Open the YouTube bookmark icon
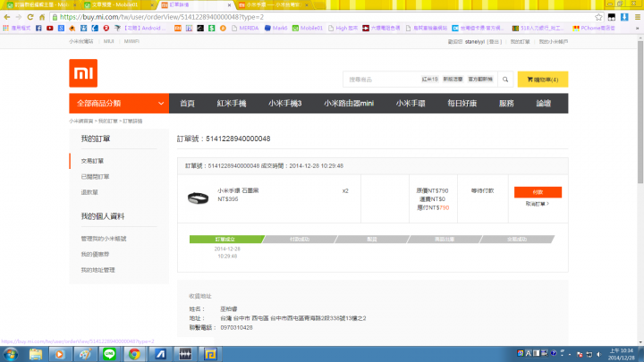The image size is (644, 362). coord(50,29)
